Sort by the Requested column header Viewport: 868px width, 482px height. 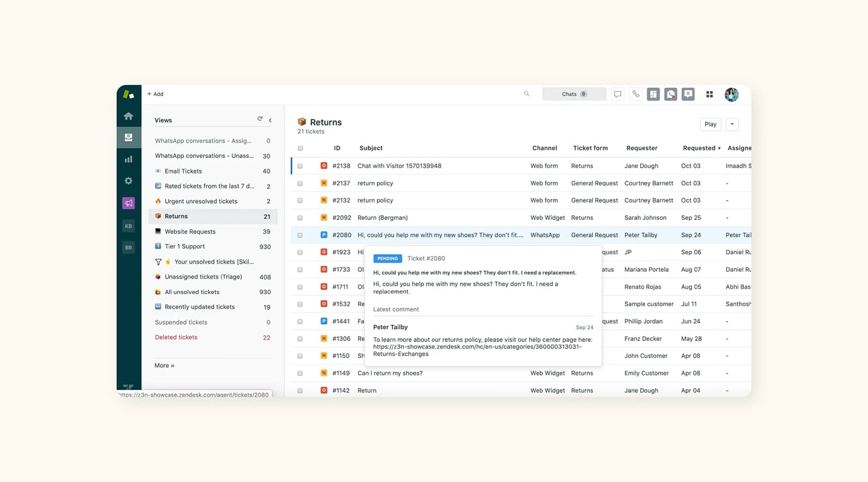tap(702, 148)
